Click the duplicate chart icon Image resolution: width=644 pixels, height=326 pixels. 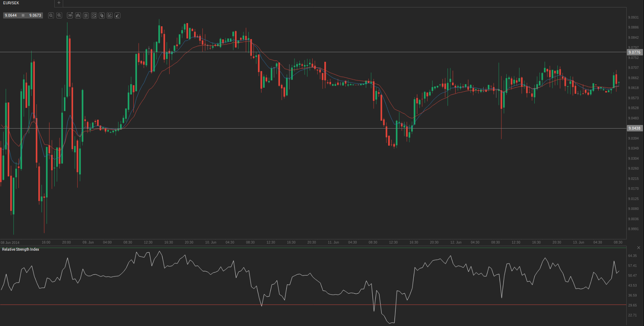(x=102, y=16)
